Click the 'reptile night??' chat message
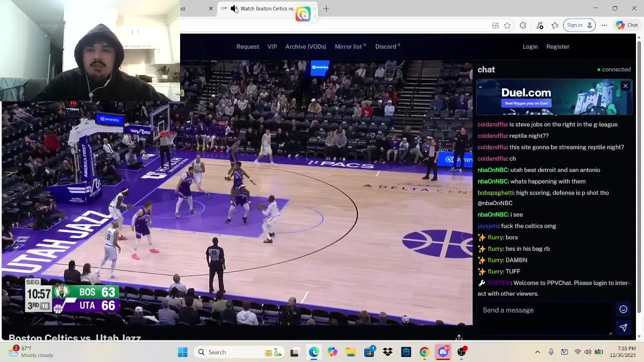Viewport: 644px width, 362px height. [529, 136]
